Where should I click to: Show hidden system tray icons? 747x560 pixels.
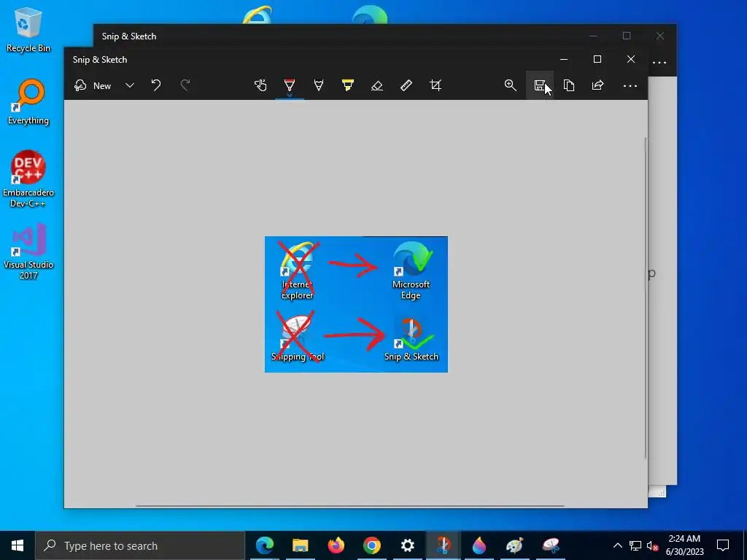(617, 545)
